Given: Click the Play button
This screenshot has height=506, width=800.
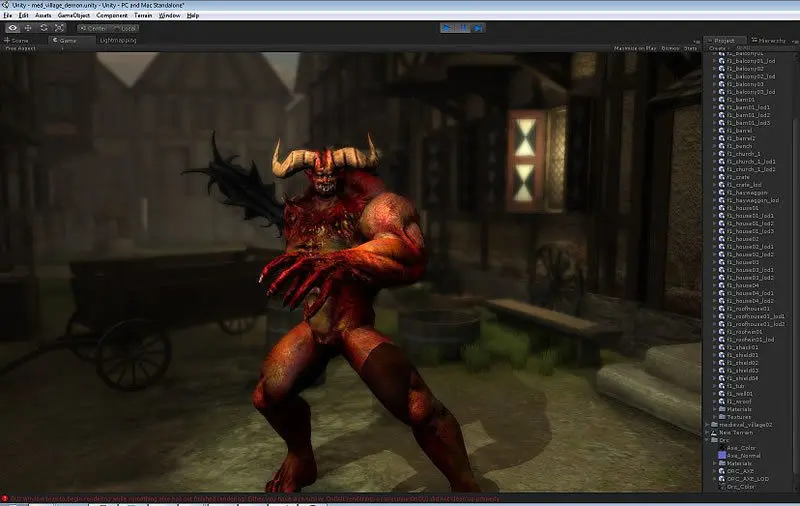Looking at the screenshot, I should tap(447, 28).
